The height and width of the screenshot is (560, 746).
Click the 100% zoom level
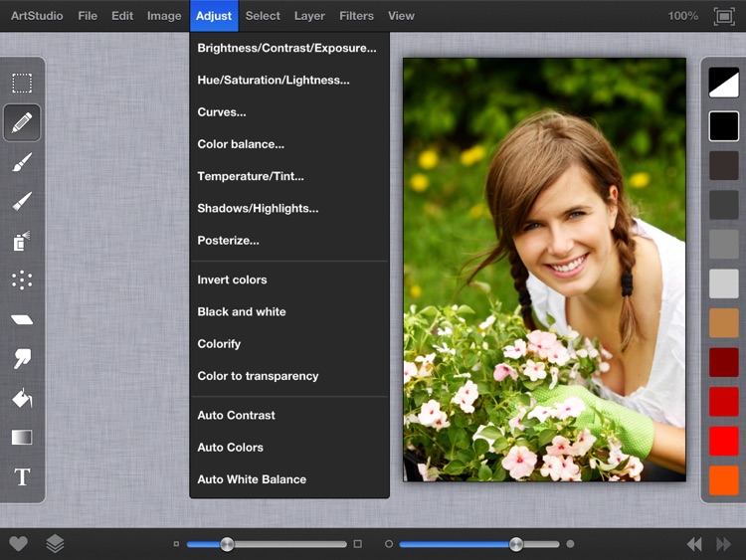[x=682, y=16]
